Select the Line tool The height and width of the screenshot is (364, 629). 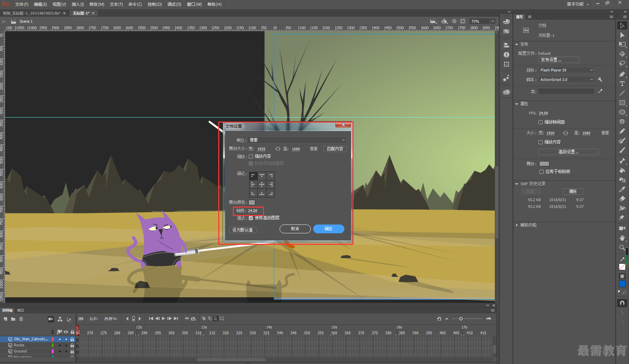point(622,93)
